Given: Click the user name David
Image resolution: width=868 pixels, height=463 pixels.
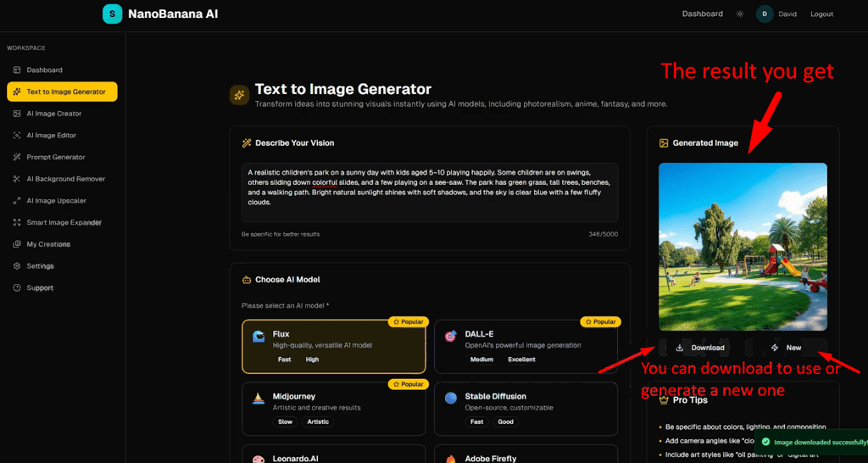Looking at the screenshot, I should coord(787,14).
